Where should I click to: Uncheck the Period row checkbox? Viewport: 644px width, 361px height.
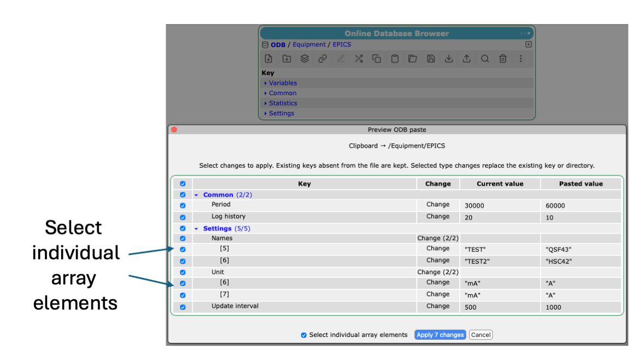point(183,205)
